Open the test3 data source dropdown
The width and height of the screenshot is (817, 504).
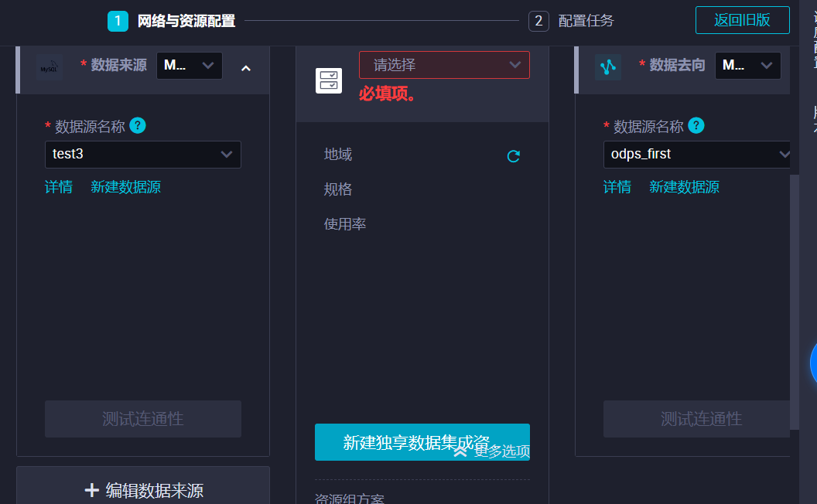pyautogui.click(x=143, y=154)
